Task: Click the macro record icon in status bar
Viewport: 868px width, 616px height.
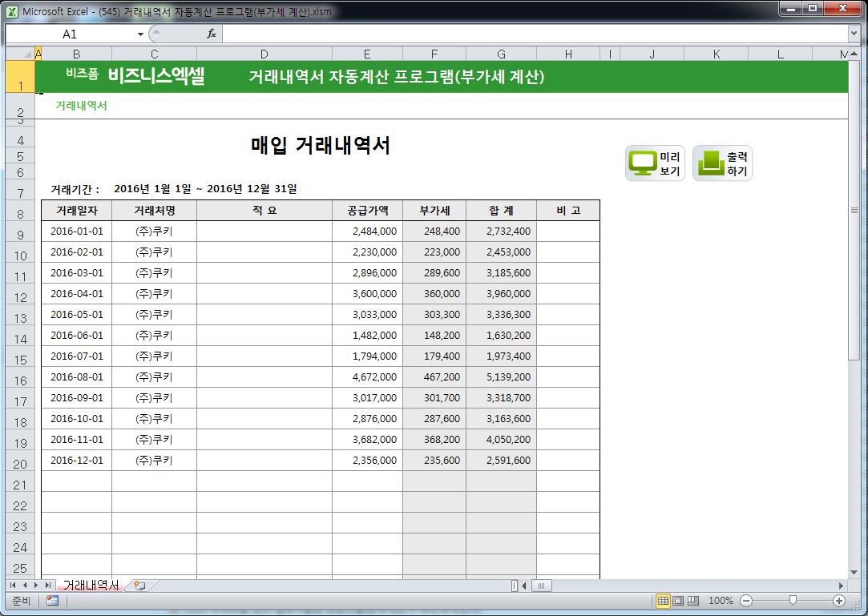Action: click(x=52, y=601)
